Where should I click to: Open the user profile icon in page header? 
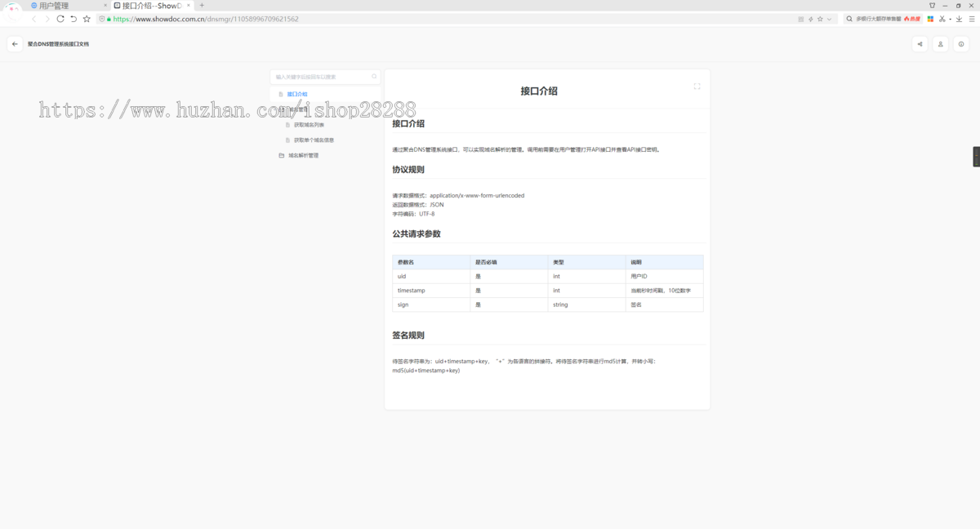click(941, 44)
